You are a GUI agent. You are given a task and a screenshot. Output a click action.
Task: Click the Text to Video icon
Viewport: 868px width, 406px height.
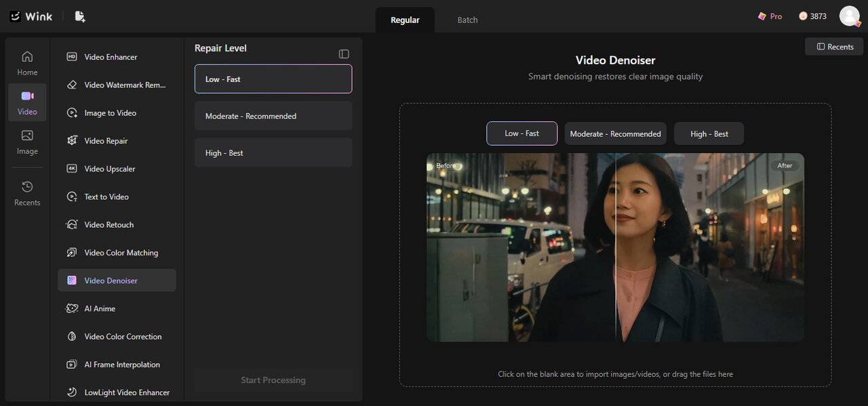[x=72, y=197]
